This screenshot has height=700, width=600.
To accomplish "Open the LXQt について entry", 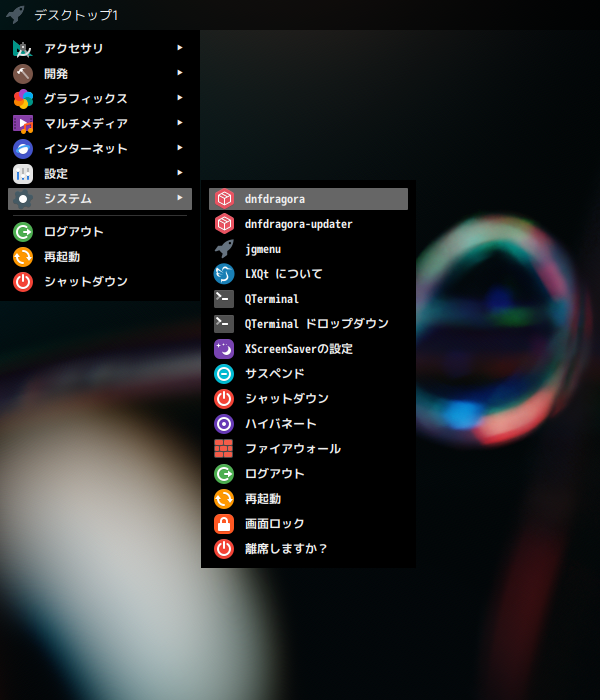I will tap(308, 274).
